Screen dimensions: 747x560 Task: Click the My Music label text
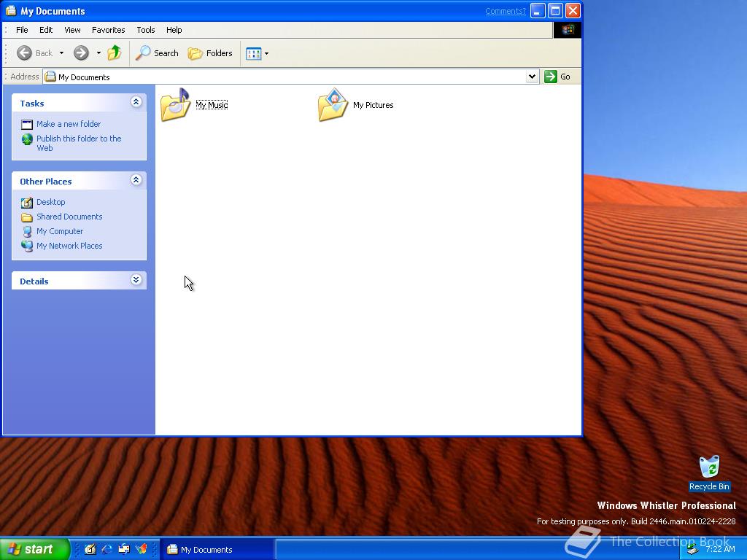click(212, 105)
